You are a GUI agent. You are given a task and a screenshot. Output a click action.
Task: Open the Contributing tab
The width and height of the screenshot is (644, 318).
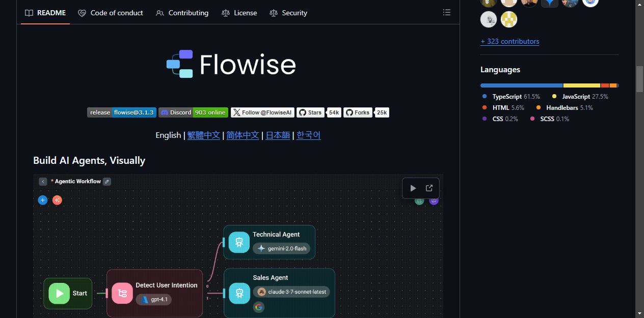[x=182, y=13]
